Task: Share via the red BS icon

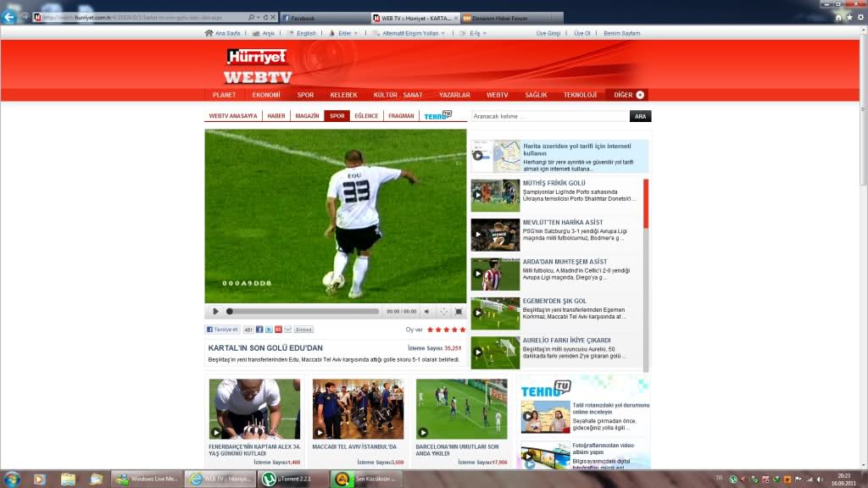Action: click(x=278, y=330)
